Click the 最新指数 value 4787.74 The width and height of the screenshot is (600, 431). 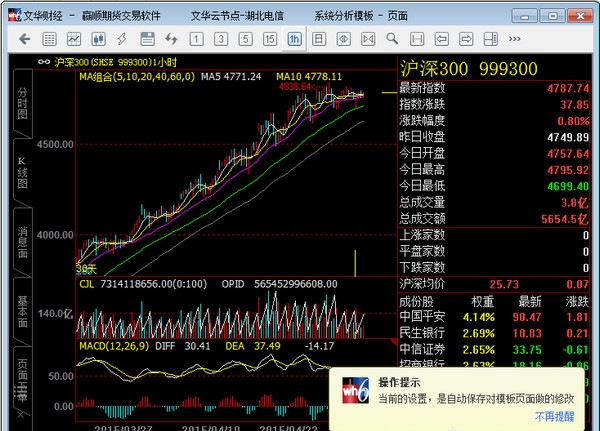point(568,88)
